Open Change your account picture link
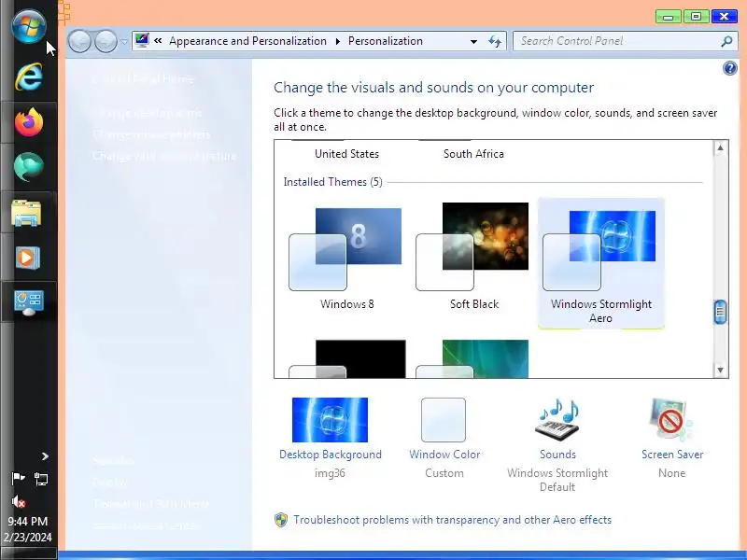The width and height of the screenshot is (747, 560). (164, 156)
